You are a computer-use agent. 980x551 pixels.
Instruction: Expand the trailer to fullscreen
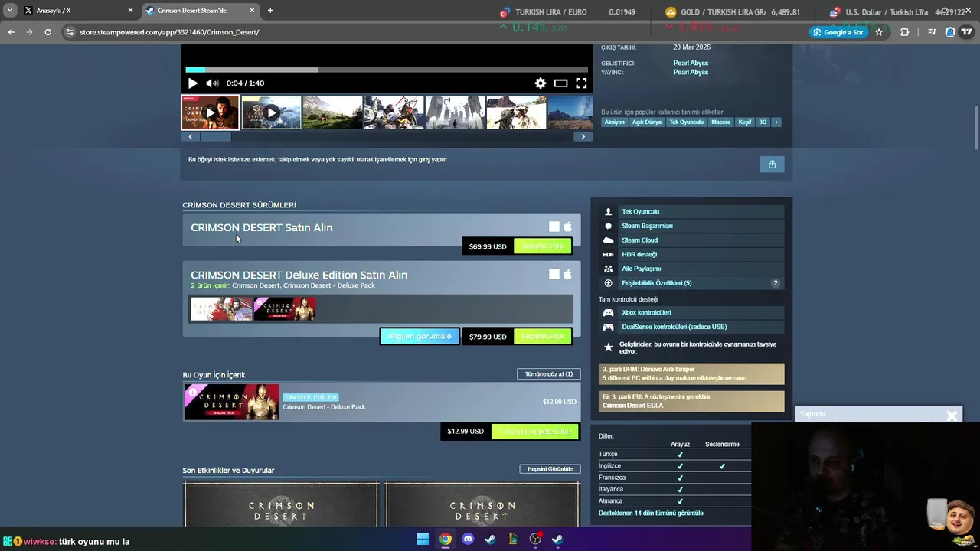pyautogui.click(x=581, y=83)
